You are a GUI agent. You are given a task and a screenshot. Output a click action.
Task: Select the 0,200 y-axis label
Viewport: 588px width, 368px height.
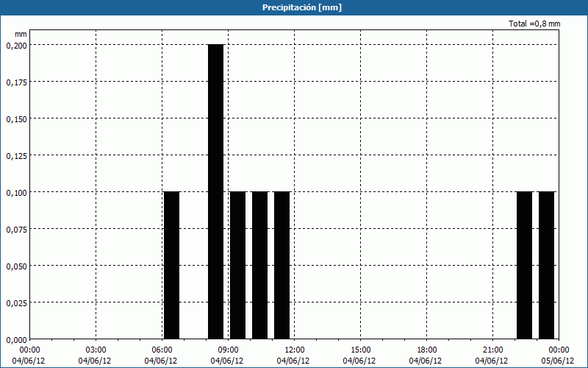click(x=16, y=45)
